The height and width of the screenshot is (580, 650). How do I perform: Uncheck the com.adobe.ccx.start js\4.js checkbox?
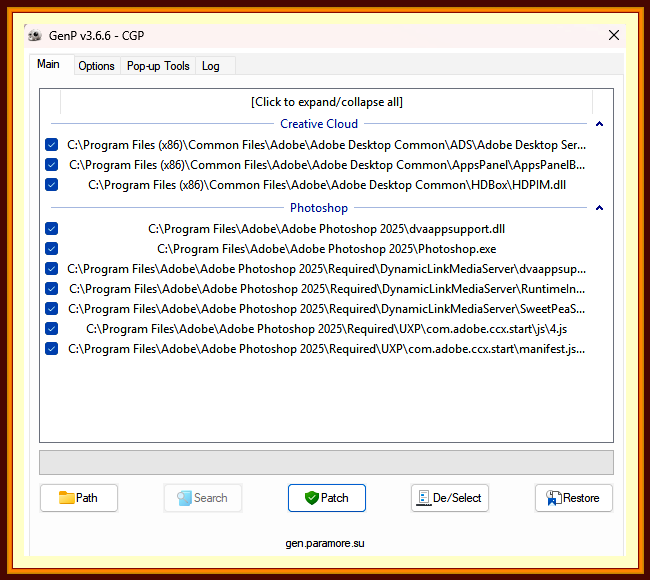(x=51, y=329)
